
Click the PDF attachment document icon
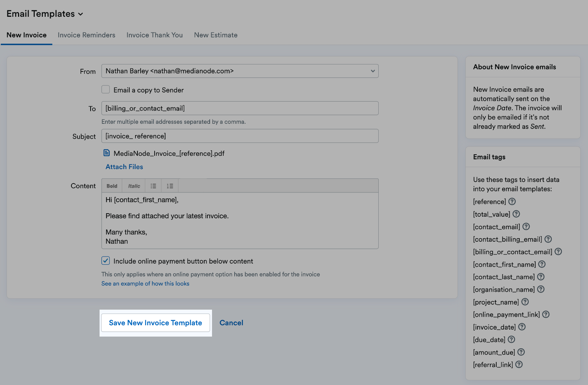coord(107,153)
